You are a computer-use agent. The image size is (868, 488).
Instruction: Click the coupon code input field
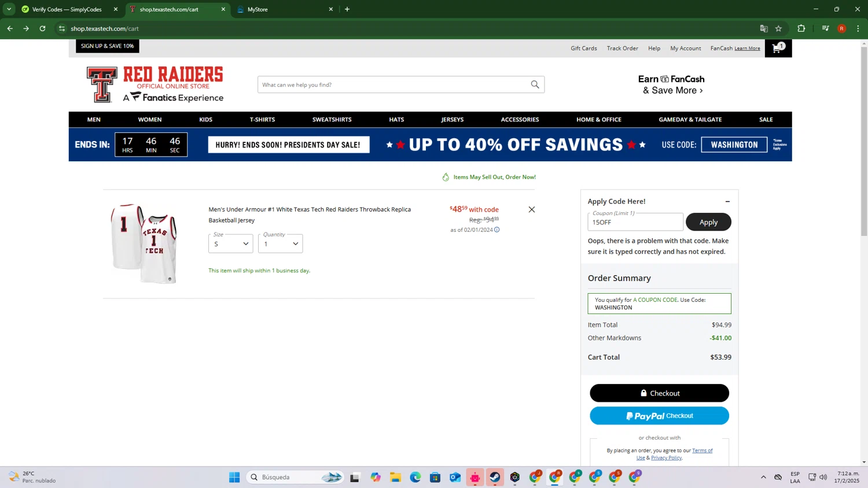635,222
